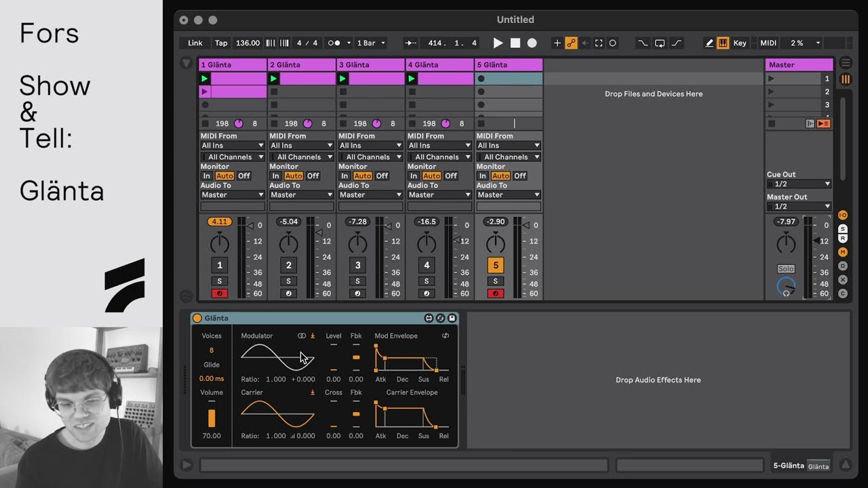
Task: Solo track 2 with S button
Action: (x=288, y=281)
